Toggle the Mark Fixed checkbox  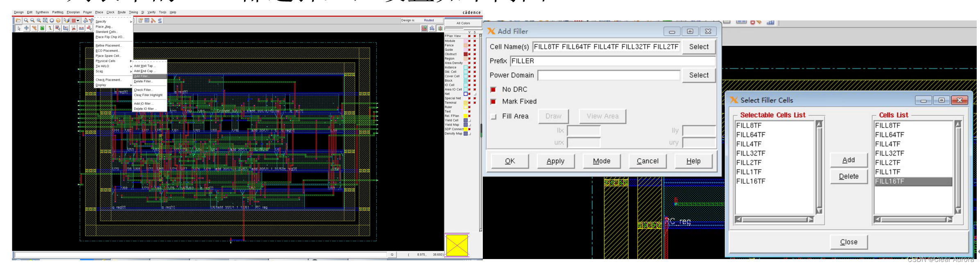point(493,101)
